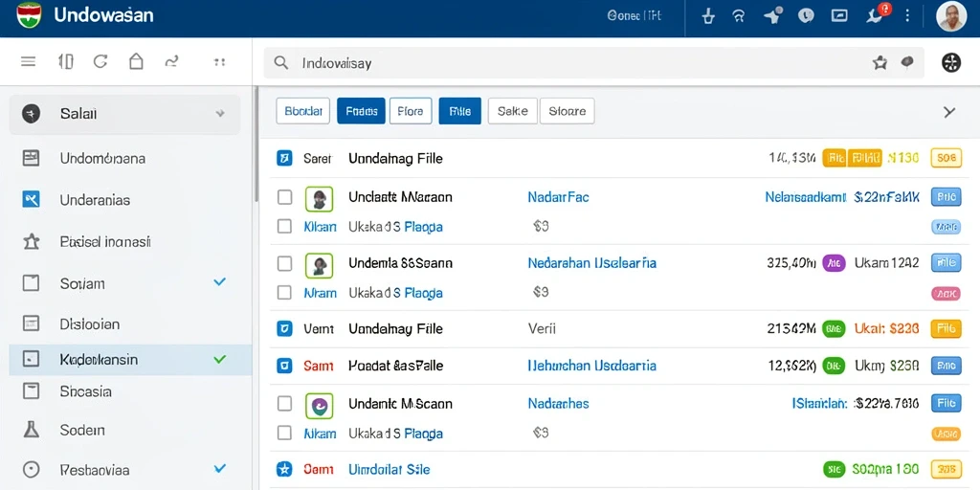Expand the Salai dropdown in sidebar
980x490 pixels.
tap(220, 114)
